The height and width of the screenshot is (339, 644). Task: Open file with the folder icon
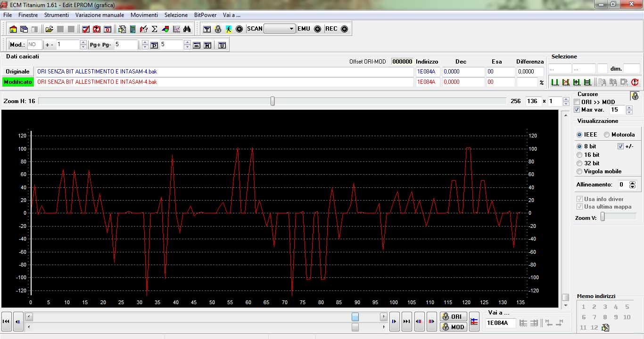click(x=49, y=29)
